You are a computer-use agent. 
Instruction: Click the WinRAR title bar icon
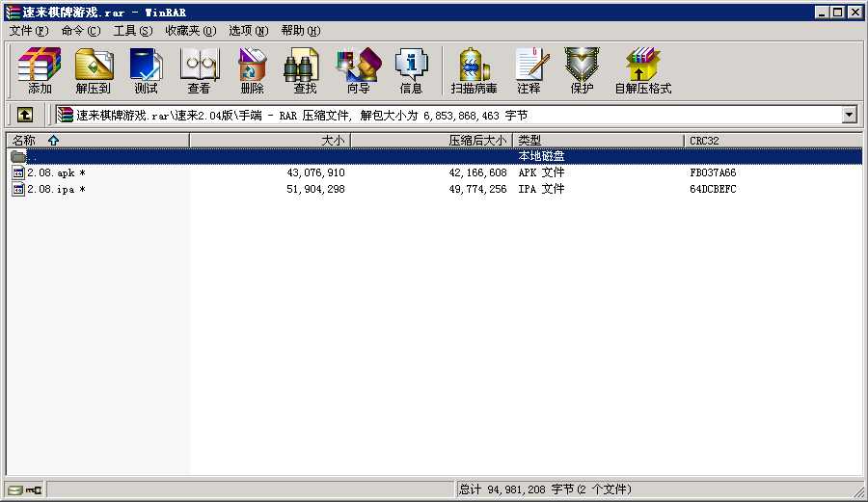[x=13, y=13]
